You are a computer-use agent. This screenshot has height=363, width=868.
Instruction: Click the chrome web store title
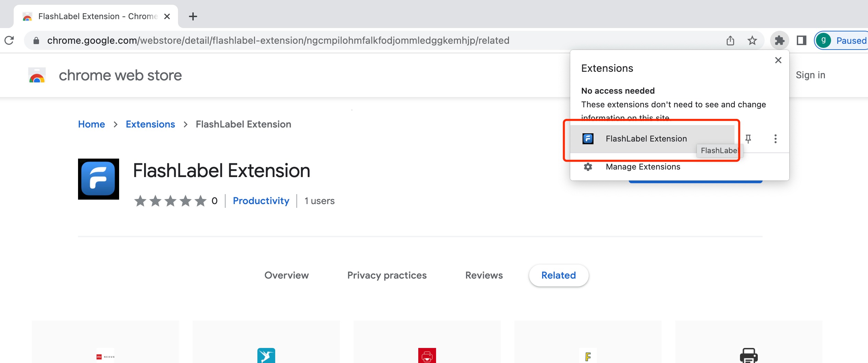point(120,75)
